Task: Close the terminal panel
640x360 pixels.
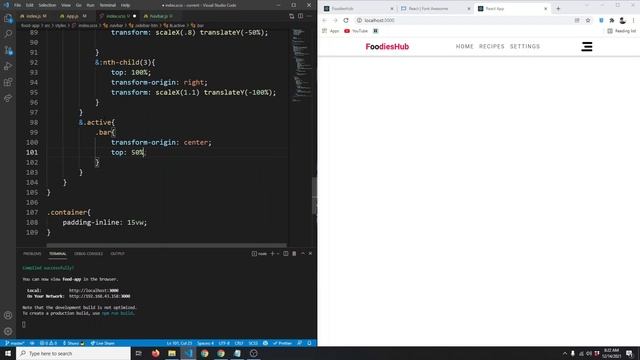Action: pos(310,253)
